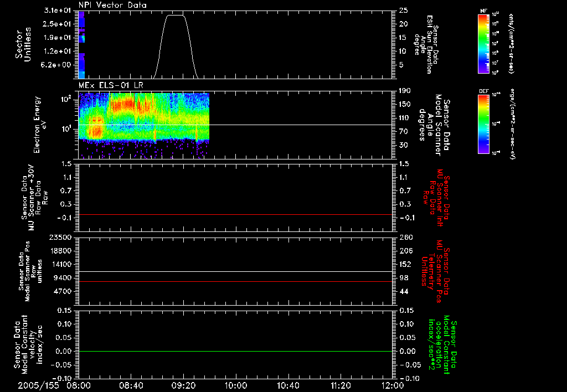This screenshot has height=392, width=567.
Task: Click the 08:00 start time label
Action: pos(79,385)
